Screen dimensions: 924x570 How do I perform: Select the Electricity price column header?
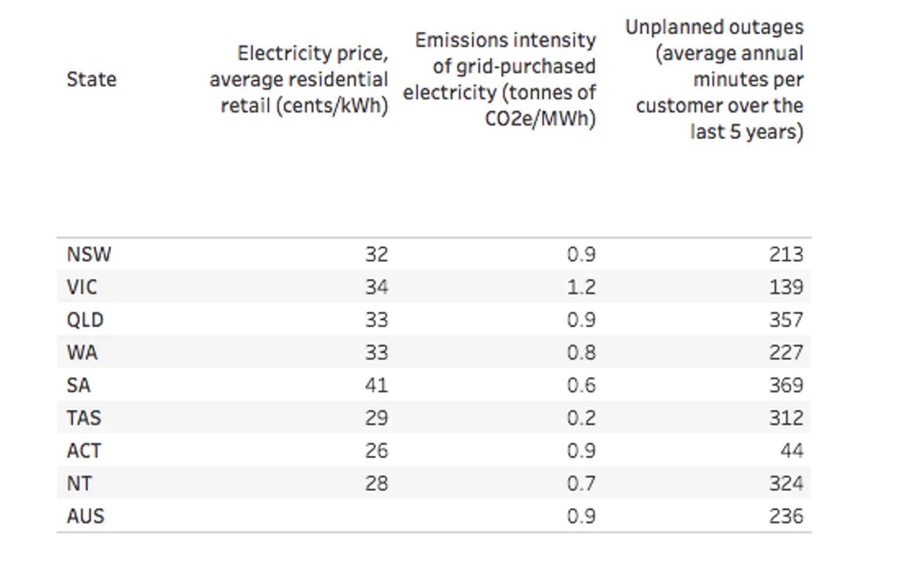tap(299, 79)
